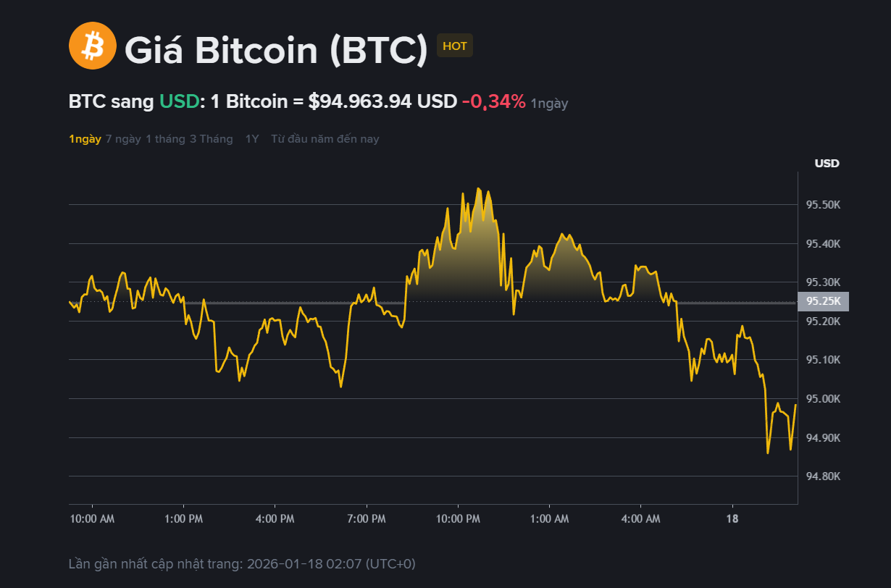Click the 10:00 PM time axis label
The image size is (891, 588).
[458, 519]
